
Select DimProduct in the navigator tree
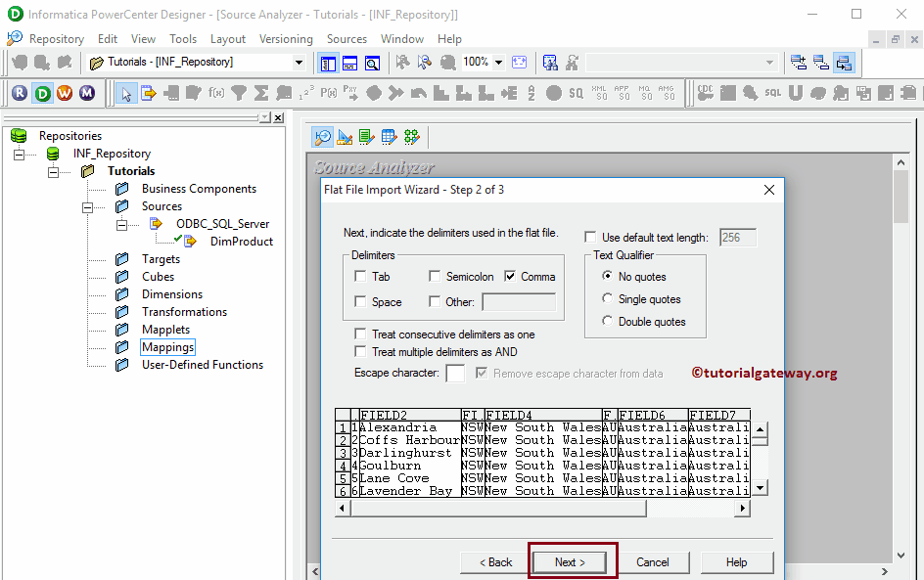pos(241,242)
